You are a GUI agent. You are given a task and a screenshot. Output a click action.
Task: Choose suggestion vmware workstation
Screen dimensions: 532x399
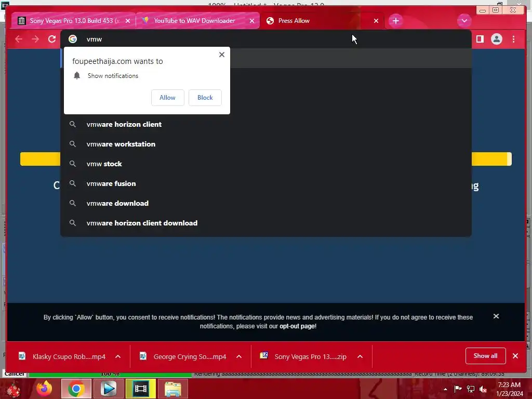pos(266,144)
